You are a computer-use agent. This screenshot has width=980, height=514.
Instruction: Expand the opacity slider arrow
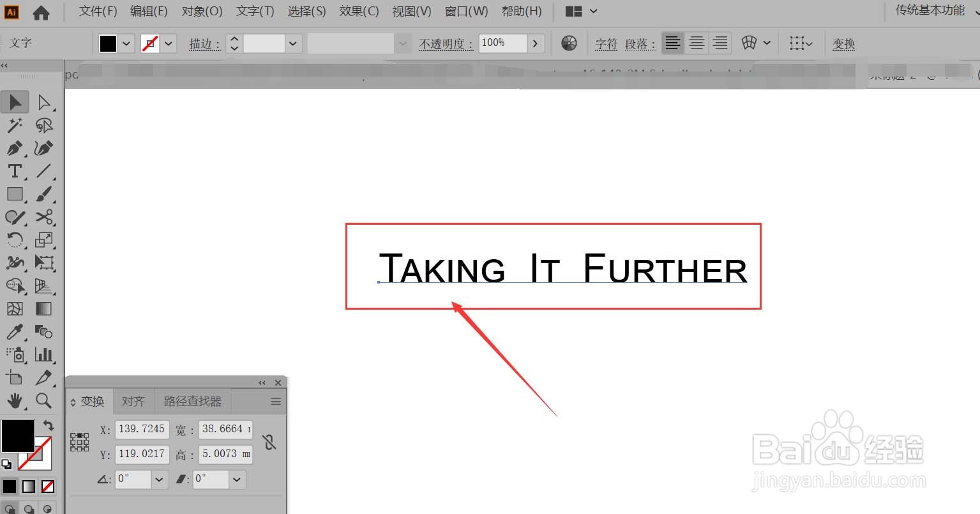pyautogui.click(x=536, y=43)
